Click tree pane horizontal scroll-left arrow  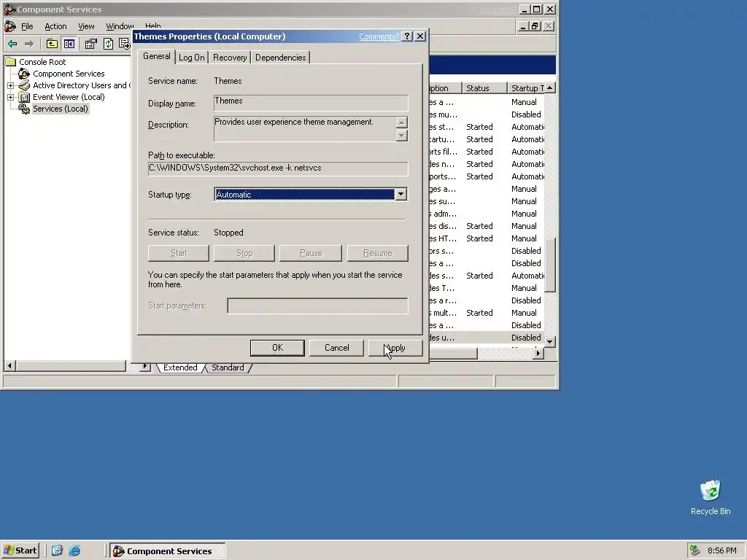coord(9,366)
